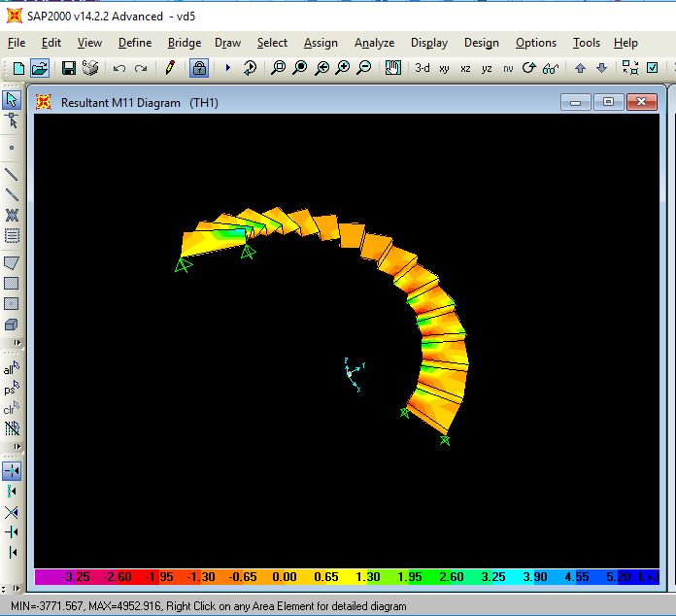The image size is (676, 616).
Task: Zoom out one step
Action: click(x=364, y=68)
